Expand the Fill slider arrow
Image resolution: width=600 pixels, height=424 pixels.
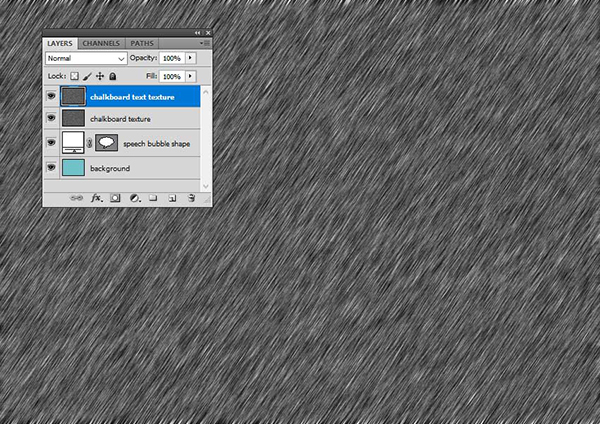(x=190, y=76)
